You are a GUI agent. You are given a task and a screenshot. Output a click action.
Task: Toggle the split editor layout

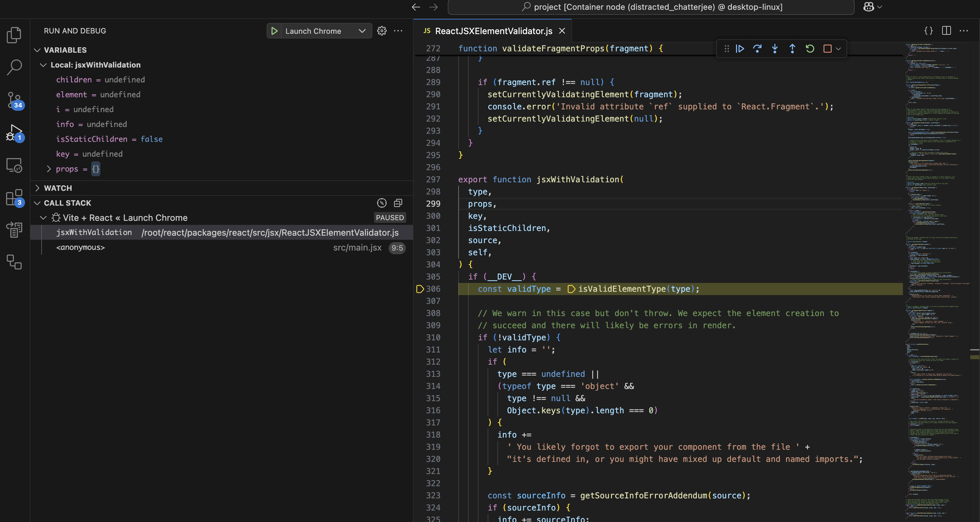pyautogui.click(x=946, y=31)
